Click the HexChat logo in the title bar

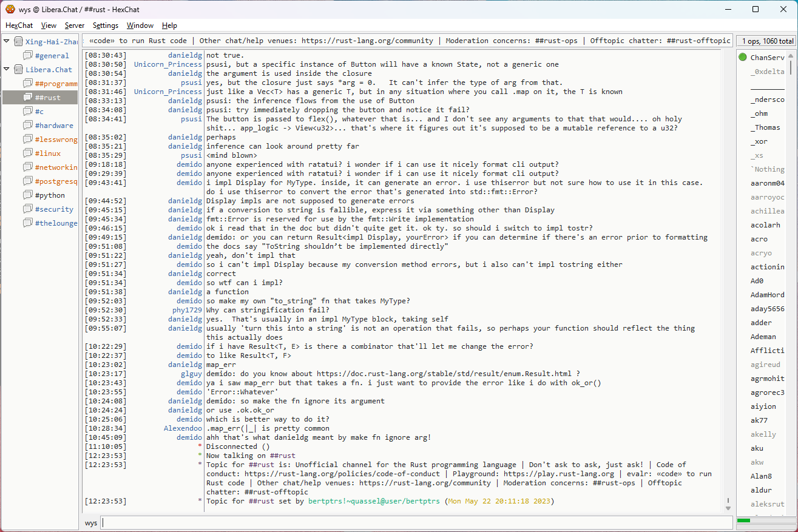[10, 9]
